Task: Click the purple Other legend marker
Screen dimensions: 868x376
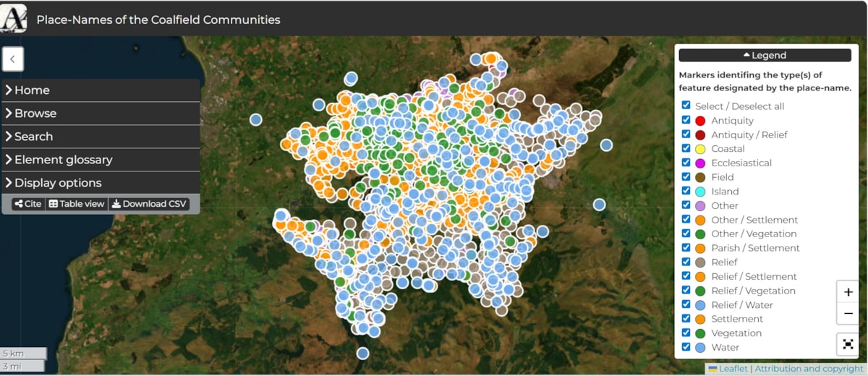Action: click(700, 205)
